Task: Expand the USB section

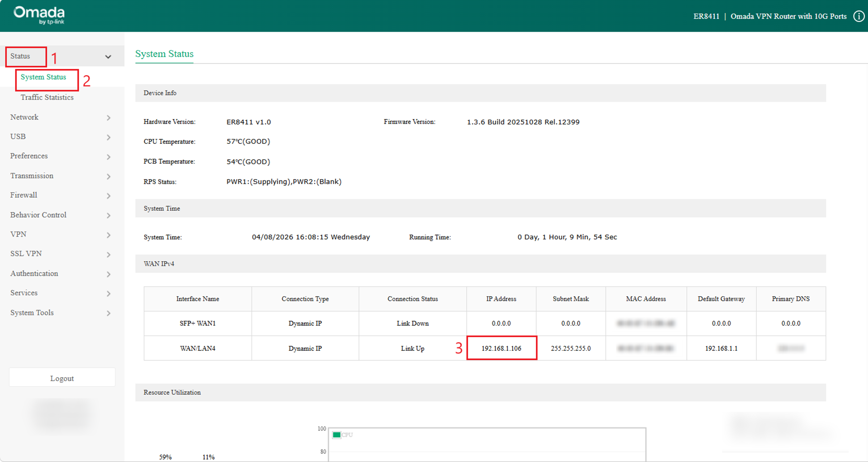Action: (108, 137)
